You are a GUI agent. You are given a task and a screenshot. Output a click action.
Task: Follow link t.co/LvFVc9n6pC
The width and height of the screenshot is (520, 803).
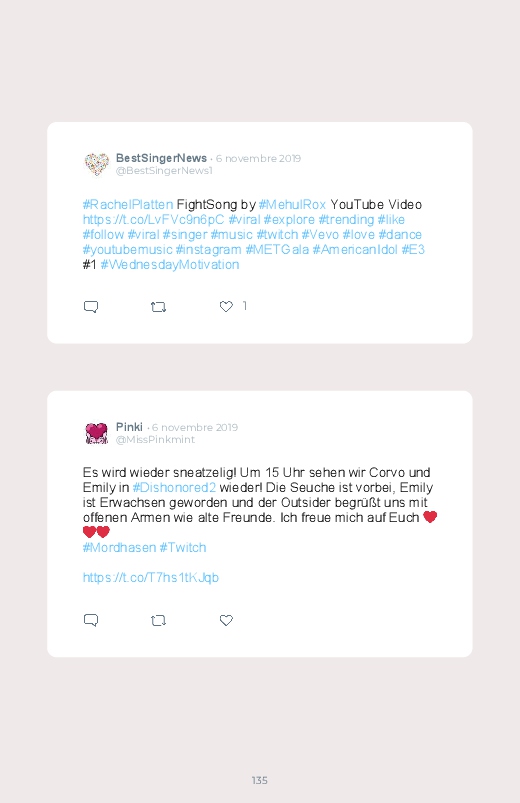(x=153, y=220)
